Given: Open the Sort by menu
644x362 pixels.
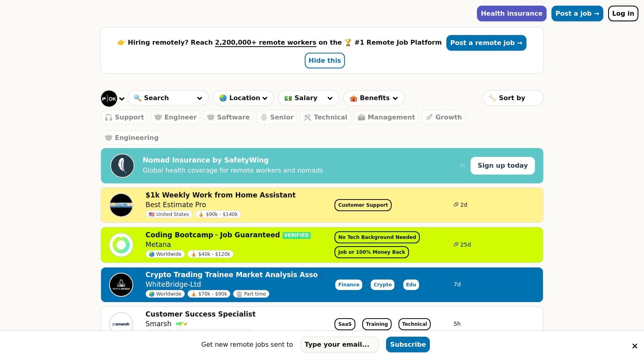Looking at the screenshot, I should click(513, 98).
